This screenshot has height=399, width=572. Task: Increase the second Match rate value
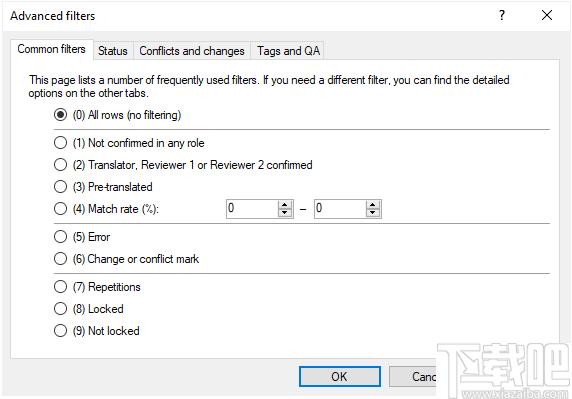click(372, 205)
